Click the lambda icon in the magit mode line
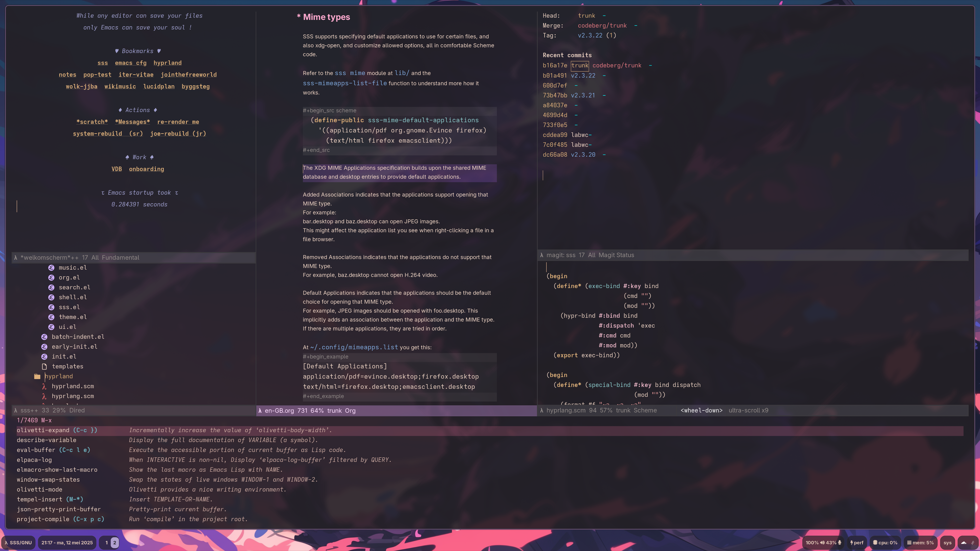Viewport: 980px width, 551px height. tap(542, 255)
